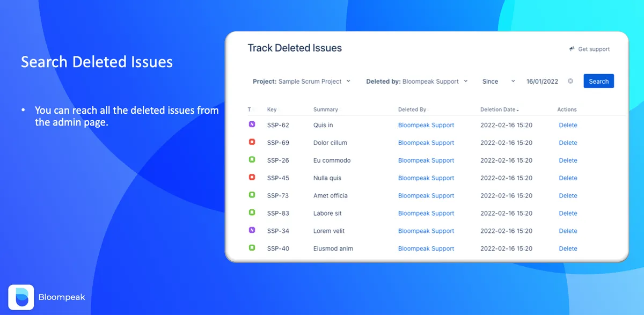644x315 pixels.
Task: Click Delete for SSP-83
Action: pyautogui.click(x=568, y=214)
